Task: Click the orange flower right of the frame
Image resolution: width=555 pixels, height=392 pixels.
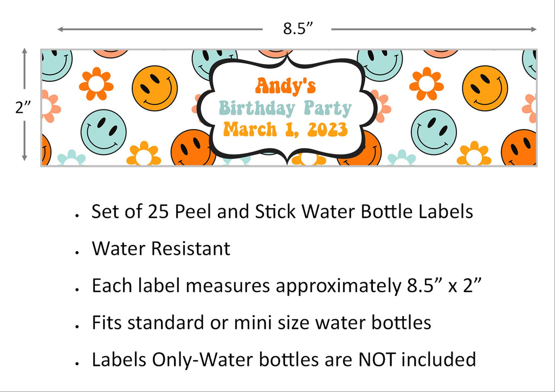Action: click(x=426, y=84)
